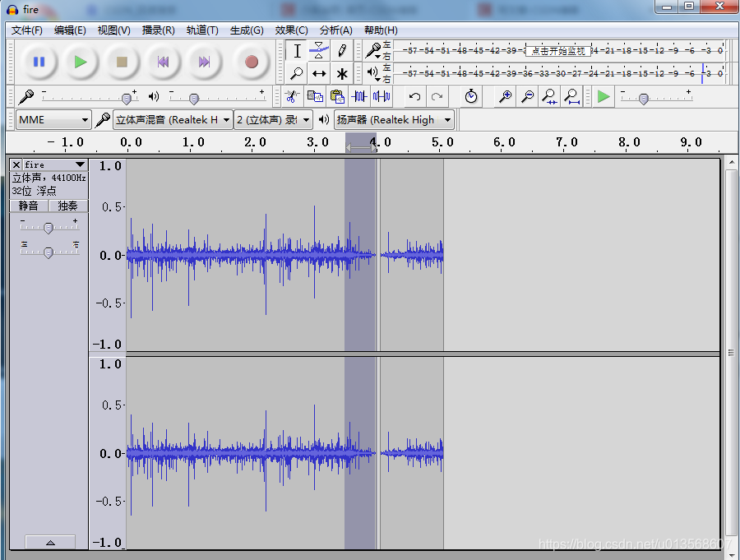Open the fire track name dropdown menu
The height and width of the screenshot is (560, 740).
pos(55,164)
